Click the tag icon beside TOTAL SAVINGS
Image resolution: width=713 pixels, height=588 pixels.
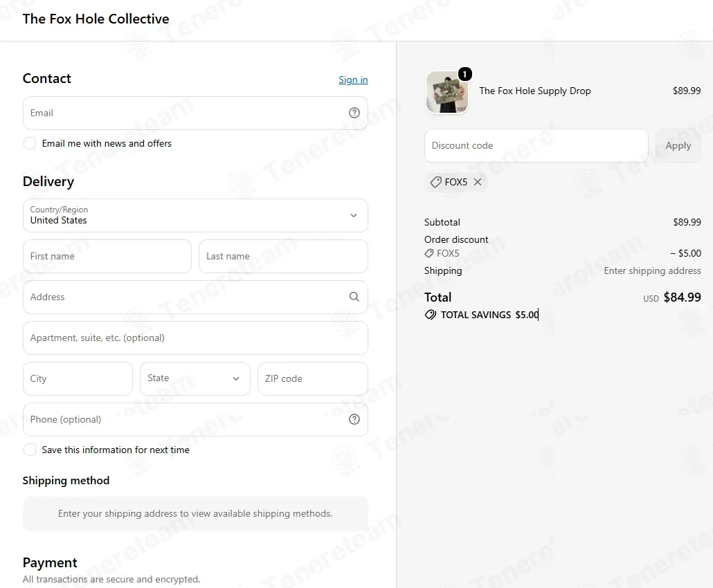tap(430, 315)
